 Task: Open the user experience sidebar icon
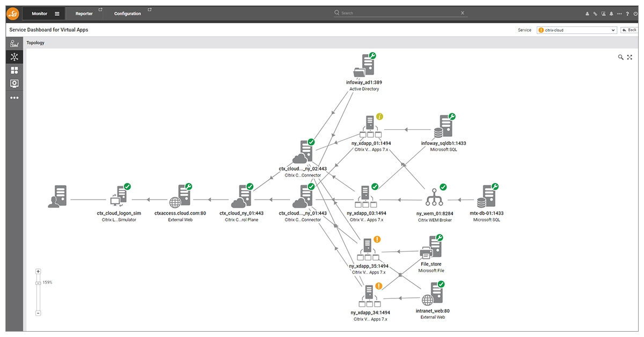(14, 43)
